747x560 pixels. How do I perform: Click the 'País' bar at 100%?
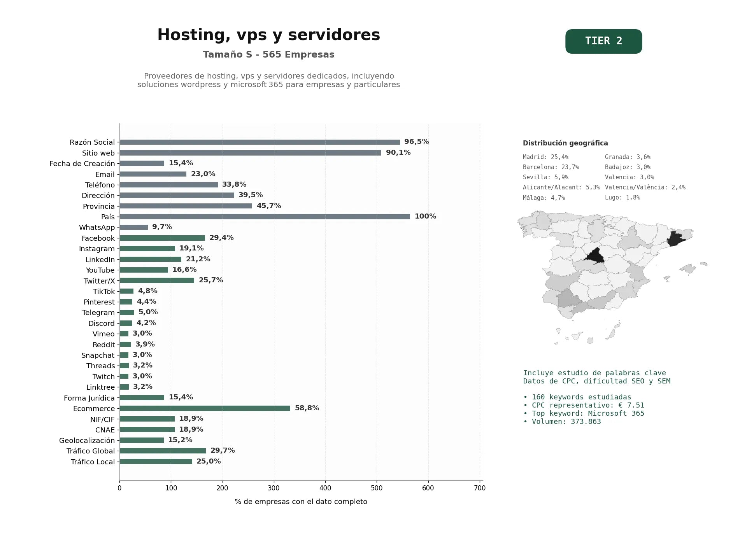pos(265,217)
